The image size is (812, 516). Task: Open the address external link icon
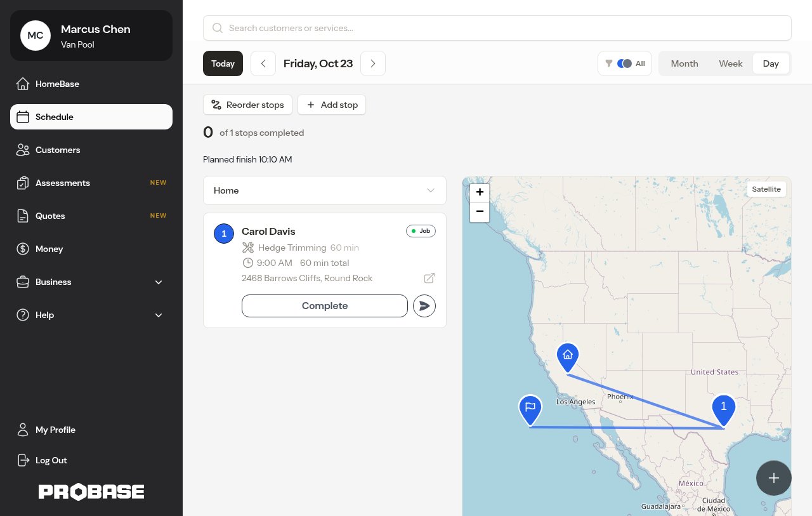[429, 278]
